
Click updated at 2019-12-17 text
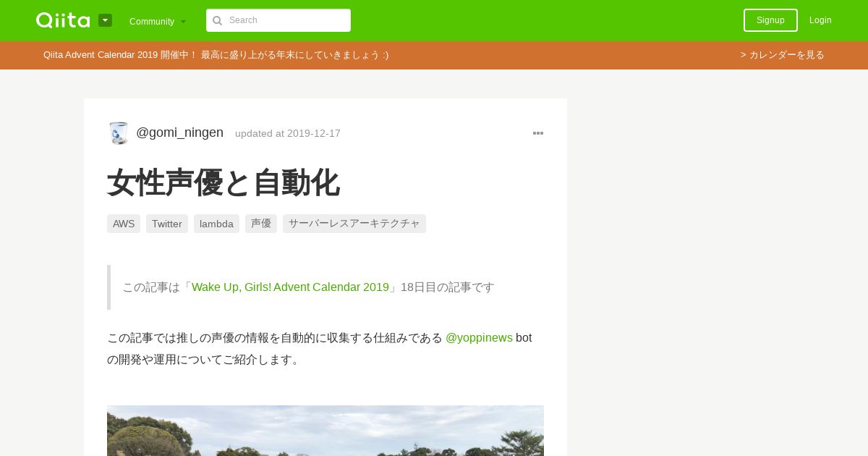[x=288, y=133]
